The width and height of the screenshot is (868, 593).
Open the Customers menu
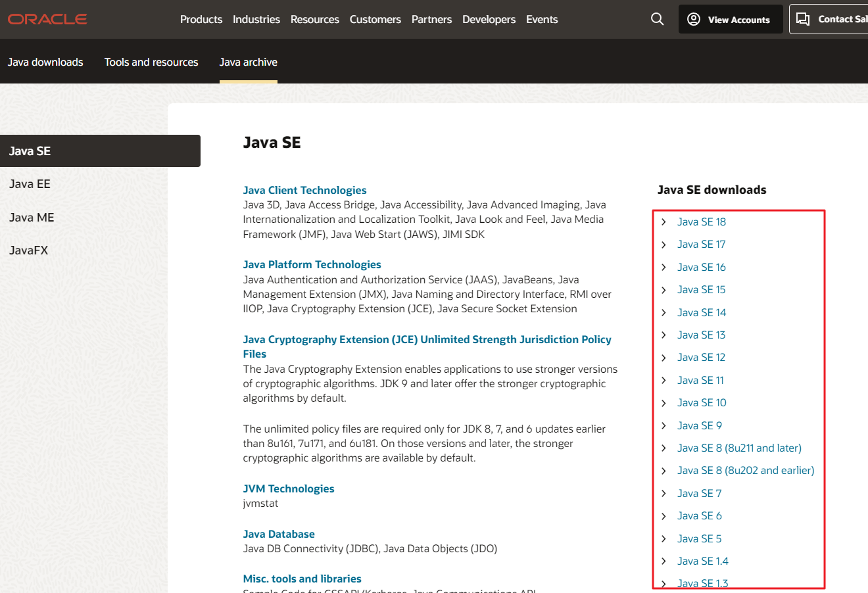375,19
